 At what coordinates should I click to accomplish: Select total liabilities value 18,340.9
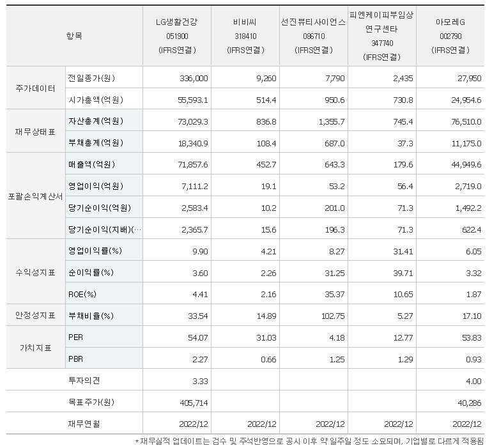pyautogui.click(x=193, y=143)
